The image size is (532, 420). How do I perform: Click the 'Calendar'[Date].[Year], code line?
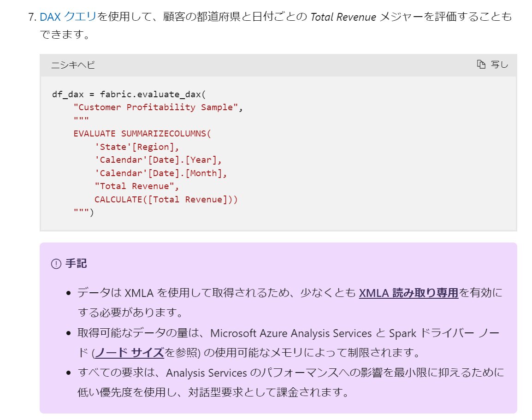pos(158,160)
